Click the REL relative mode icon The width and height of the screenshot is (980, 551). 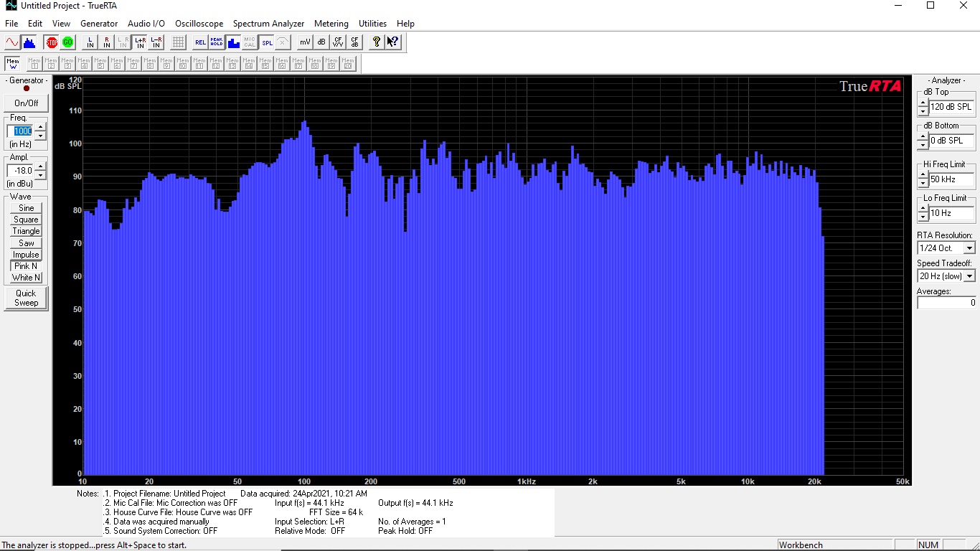pos(200,42)
